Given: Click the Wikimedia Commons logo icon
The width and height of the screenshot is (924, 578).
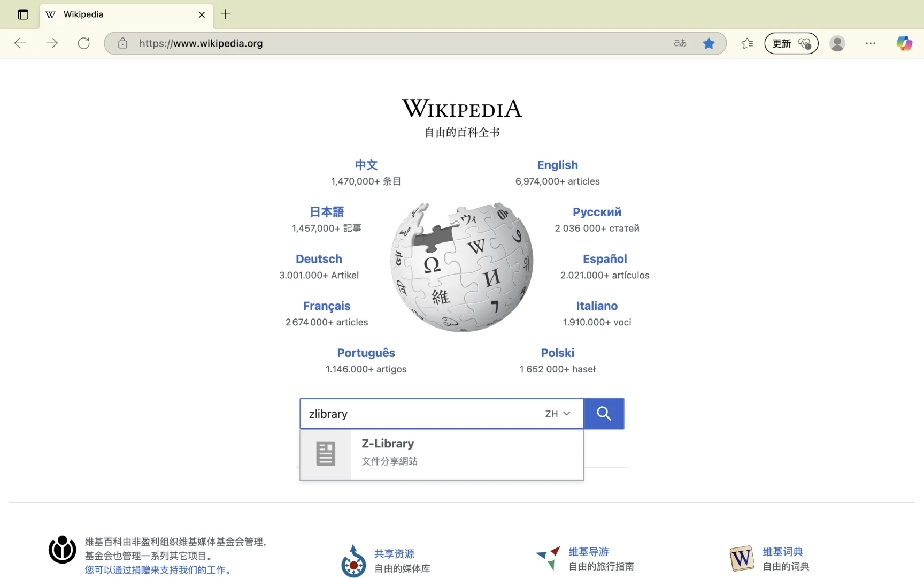Looking at the screenshot, I should [x=353, y=561].
